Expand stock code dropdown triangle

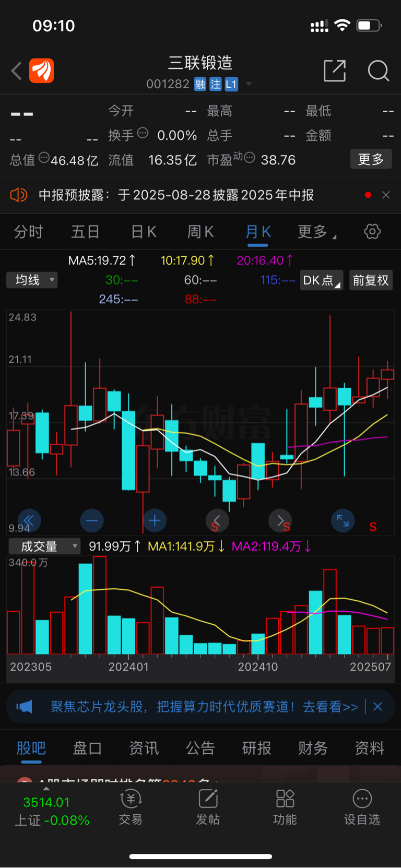(x=249, y=84)
